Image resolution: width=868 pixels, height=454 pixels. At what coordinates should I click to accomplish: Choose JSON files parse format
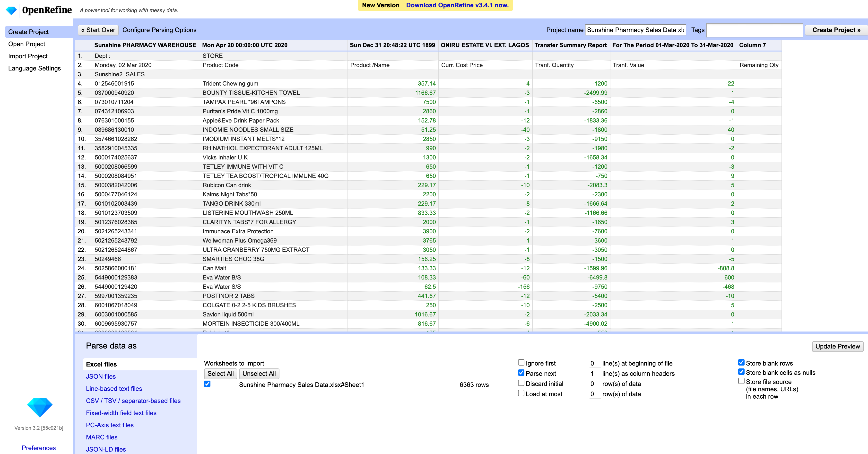coord(101,376)
